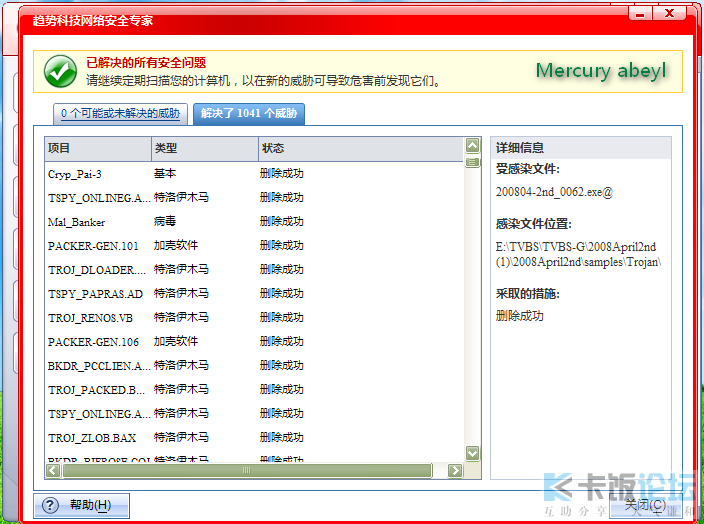Click the 已解决的所有安全问题 heading
704x524 pixels.
click(146, 63)
